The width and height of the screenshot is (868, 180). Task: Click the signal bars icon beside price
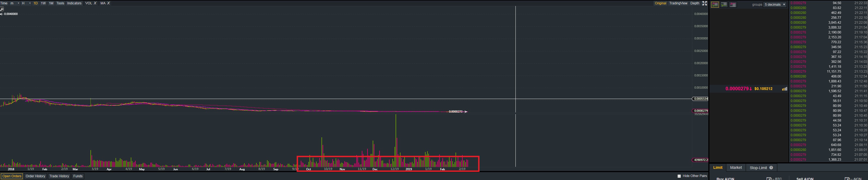click(784, 89)
